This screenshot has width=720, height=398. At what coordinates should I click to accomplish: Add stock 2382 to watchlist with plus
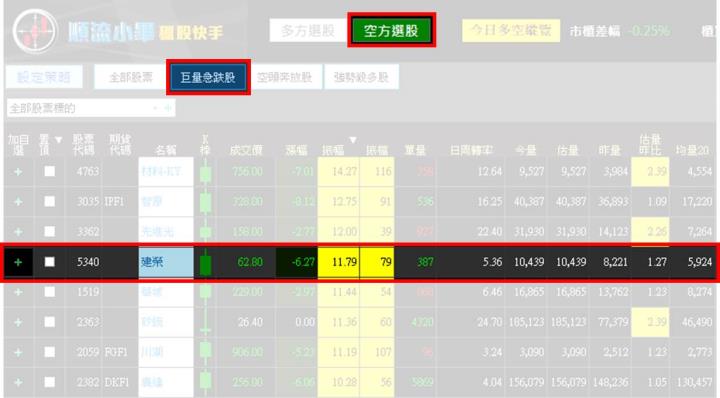pyautogui.click(x=18, y=382)
